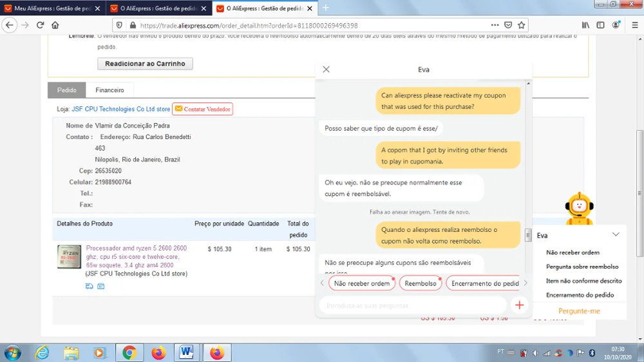
Task: Switch to second AliExpress Gestão de pedidos tab
Action: coord(159,8)
